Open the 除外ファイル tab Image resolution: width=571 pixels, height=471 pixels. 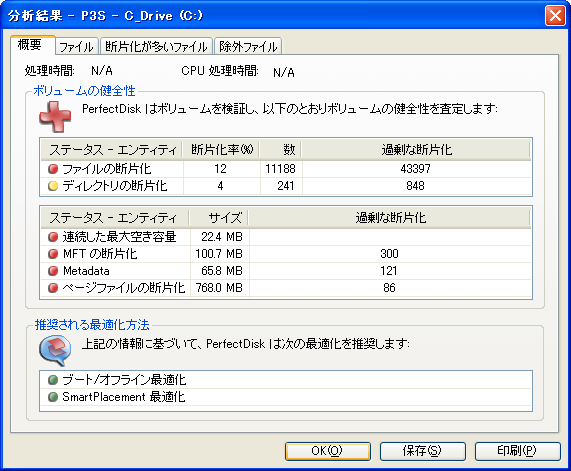(x=248, y=47)
